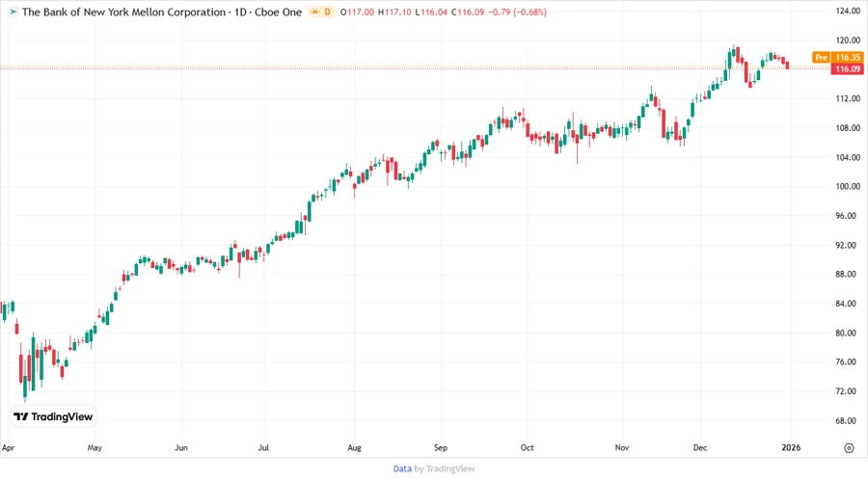
Task: Click the symbol arrow icon before the title
Action: (13, 12)
